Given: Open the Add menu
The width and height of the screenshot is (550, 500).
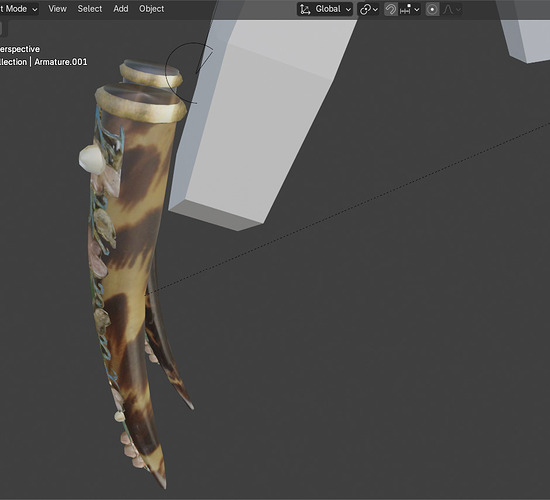Looking at the screenshot, I should tap(121, 9).
